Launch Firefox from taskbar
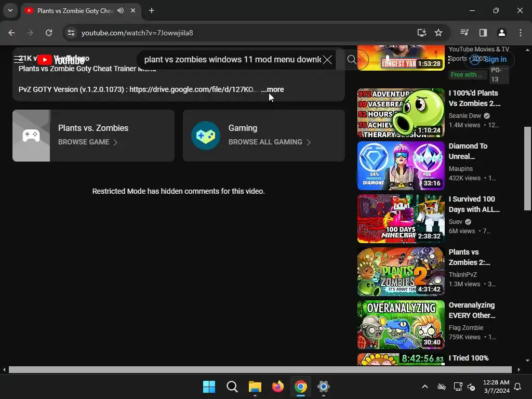 (278, 387)
